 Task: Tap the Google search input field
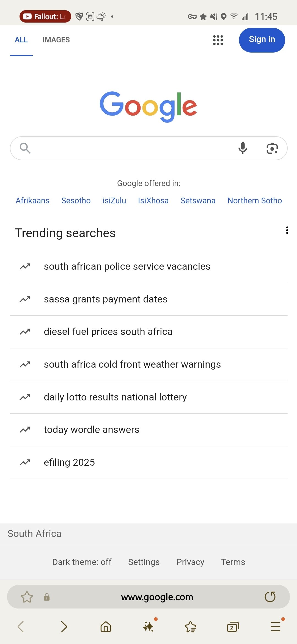point(132,148)
